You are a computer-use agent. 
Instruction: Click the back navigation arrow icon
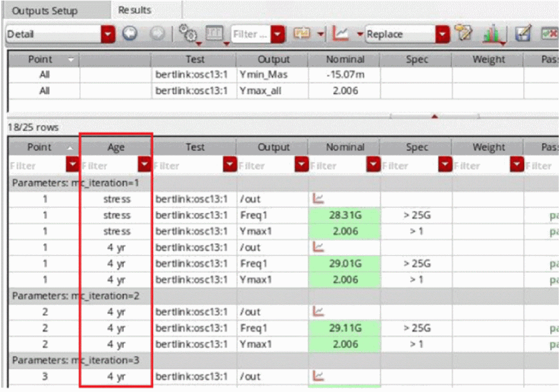click(x=129, y=34)
